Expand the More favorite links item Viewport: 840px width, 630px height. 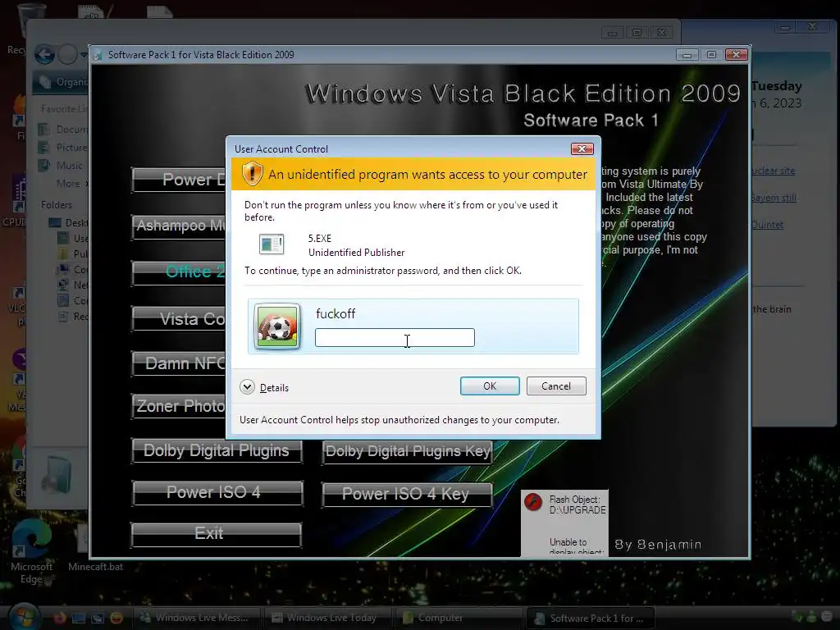click(x=71, y=184)
